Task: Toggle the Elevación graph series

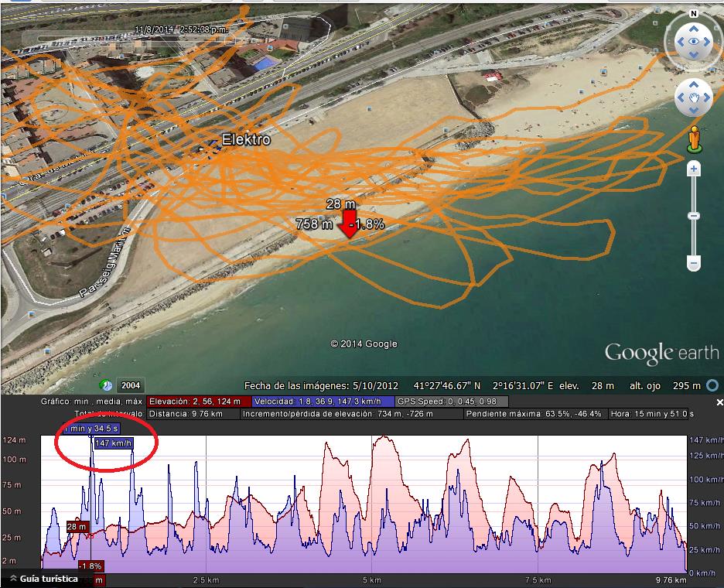Action: 200,402
